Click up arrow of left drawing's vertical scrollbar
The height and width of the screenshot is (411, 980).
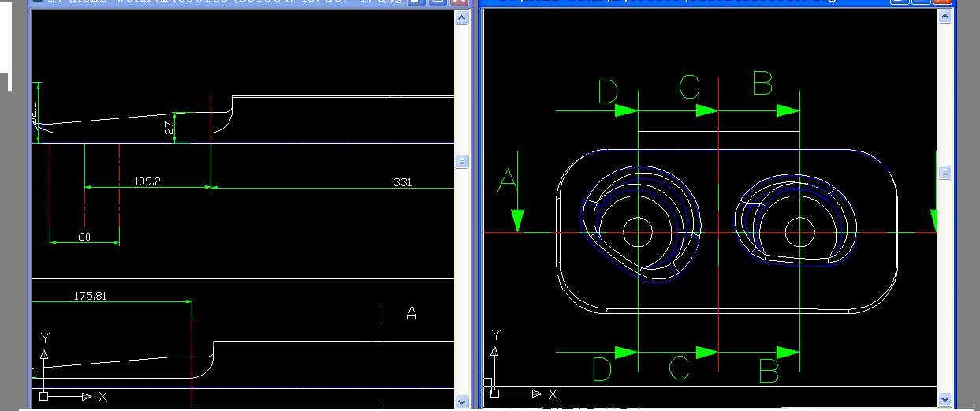pyautogui.click(x=462, y=18)
